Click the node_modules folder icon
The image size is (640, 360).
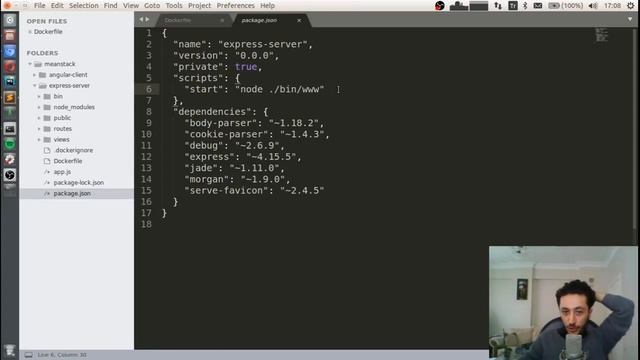pyautogui.click(x=47, y=107)
